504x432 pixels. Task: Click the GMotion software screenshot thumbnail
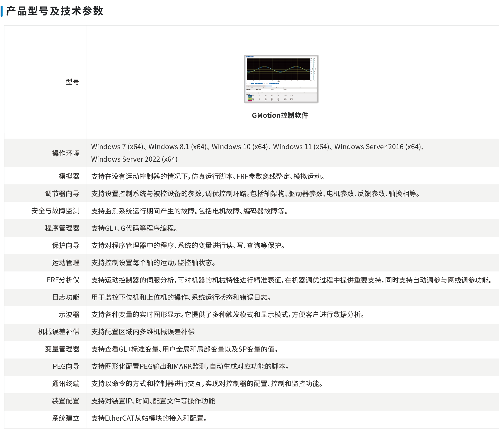281,79
